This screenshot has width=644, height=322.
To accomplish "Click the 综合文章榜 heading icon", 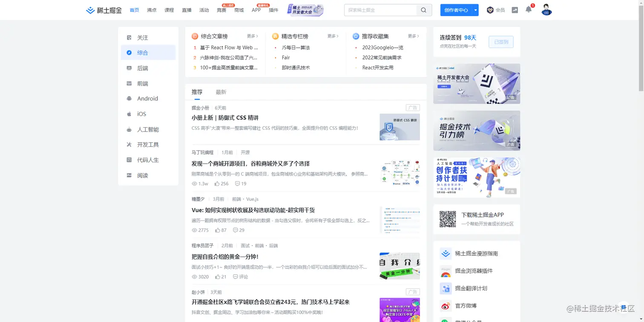I will pos(195,36).
